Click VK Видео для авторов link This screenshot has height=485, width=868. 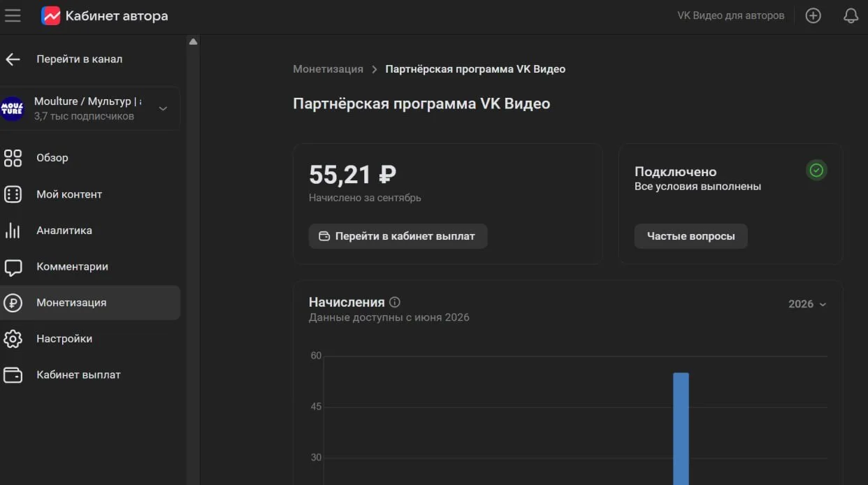click(731, 15)
